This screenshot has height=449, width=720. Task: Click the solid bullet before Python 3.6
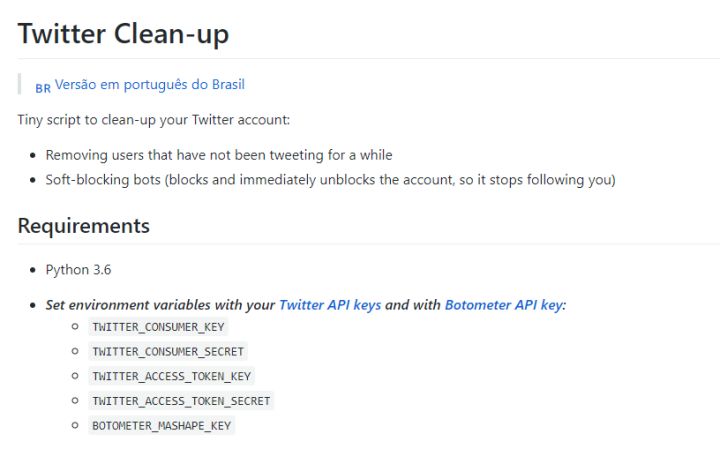coord(33,269)
